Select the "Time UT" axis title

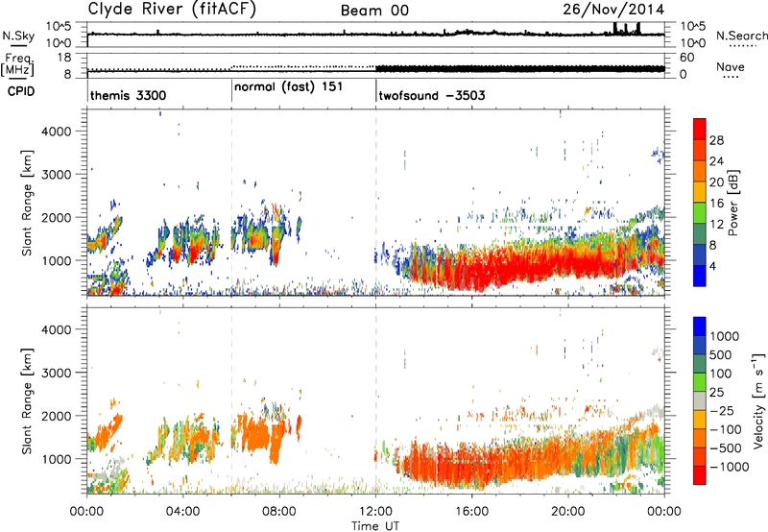375,526
